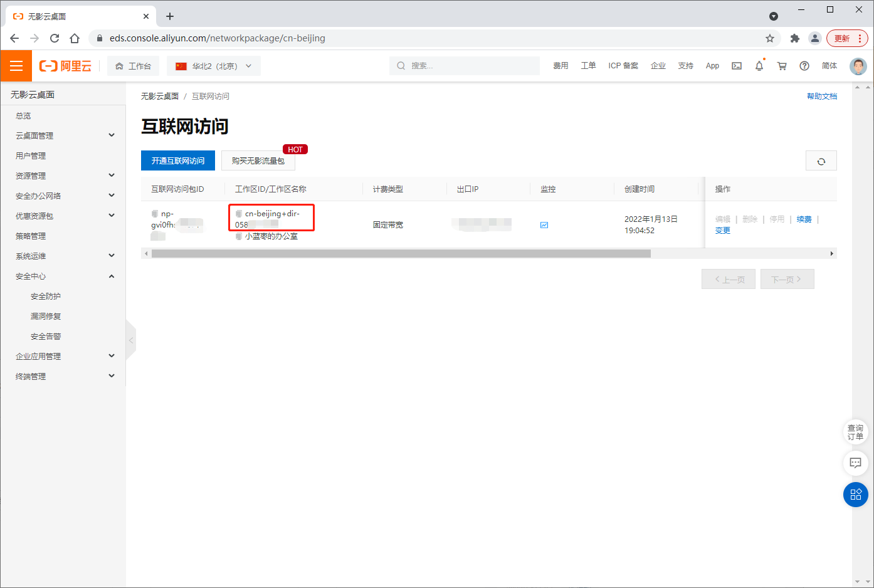Copy the workspace name 小蓝枣的办公室
The image size is (874, 588).
(x=239, y=236)
